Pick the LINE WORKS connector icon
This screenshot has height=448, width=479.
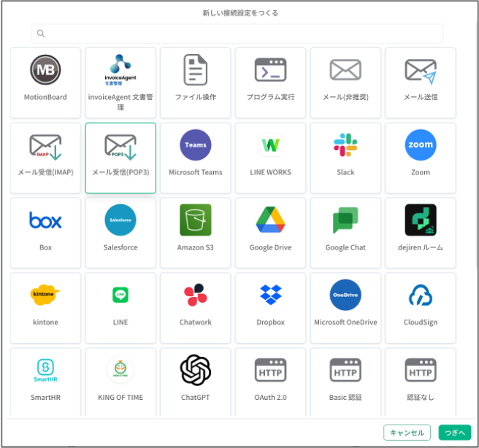pyautogui.click(x=270, y=145)
